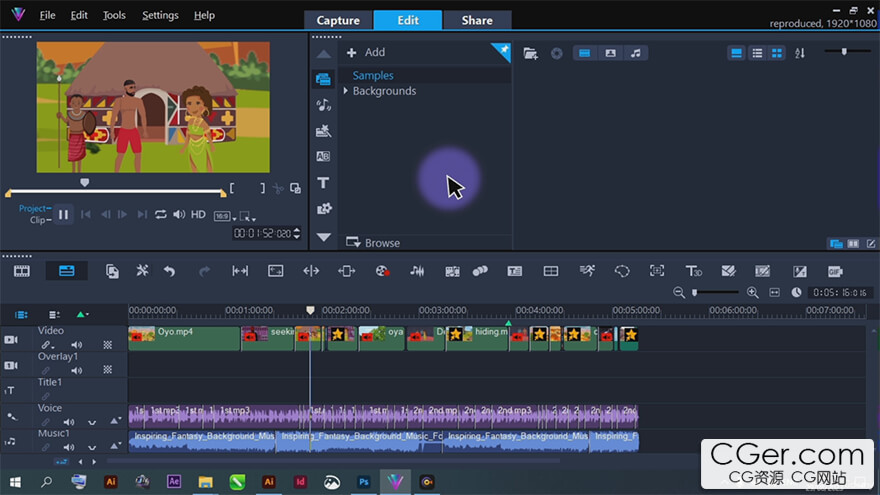Screen dimensions: 880x495
Task: Open the Split Screen template tool
Action: point(551,271)
